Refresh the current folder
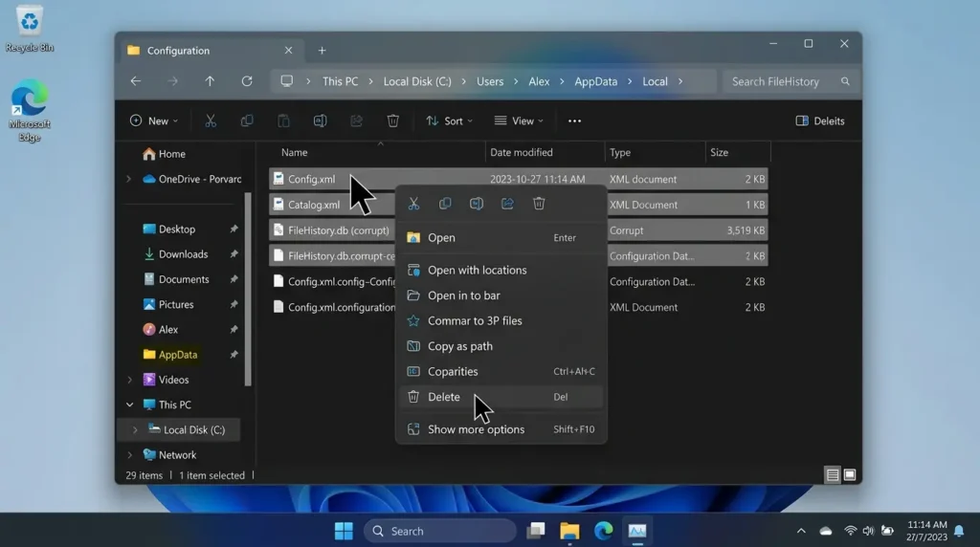 point(247,81)
